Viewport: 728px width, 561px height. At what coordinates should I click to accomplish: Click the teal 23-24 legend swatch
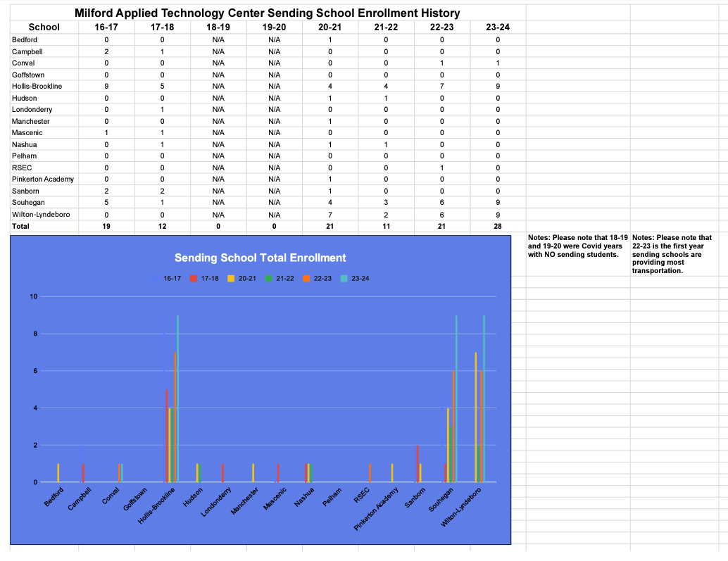(x=344, y=279)
